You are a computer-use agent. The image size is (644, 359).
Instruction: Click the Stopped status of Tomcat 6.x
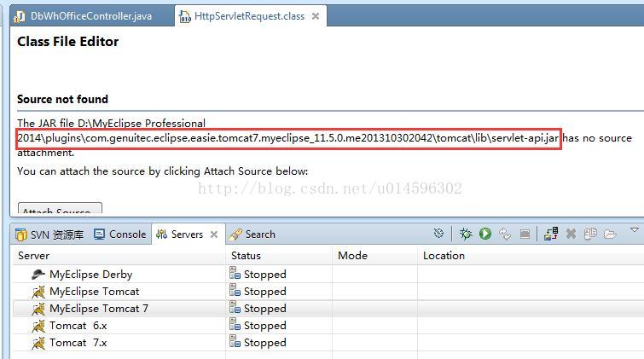point(265,326)
